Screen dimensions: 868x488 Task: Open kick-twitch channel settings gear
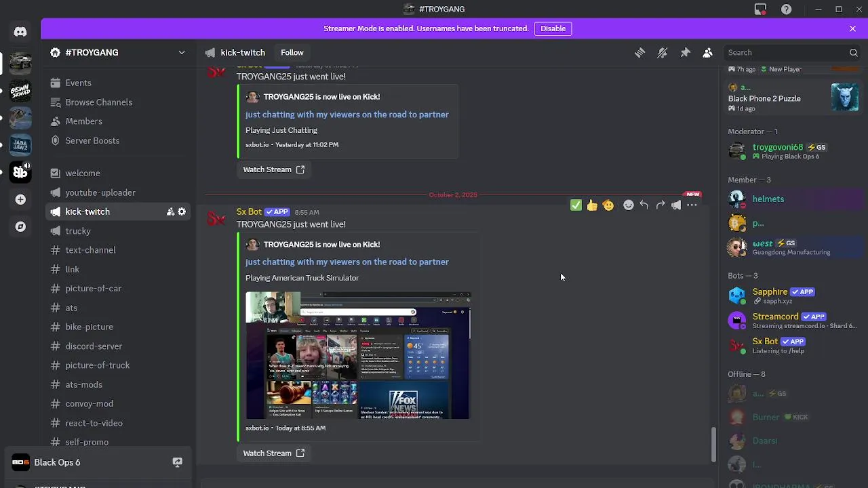click(182, 211)
